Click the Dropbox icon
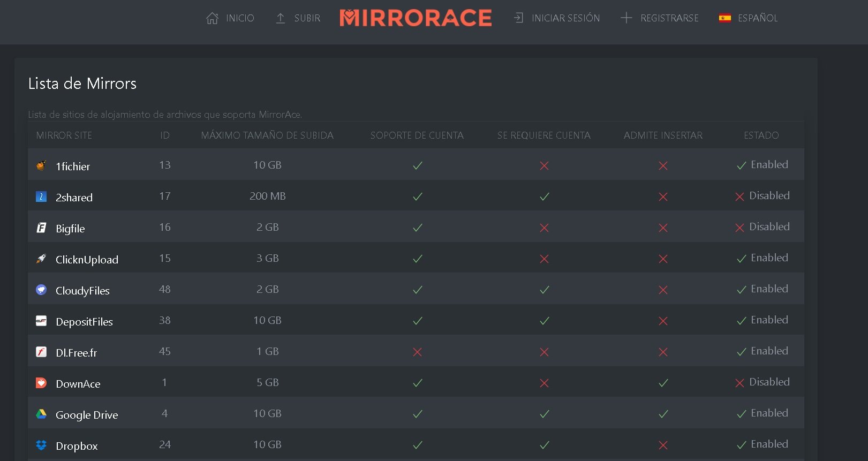The image size is (868, 461). tap(41, 445)
